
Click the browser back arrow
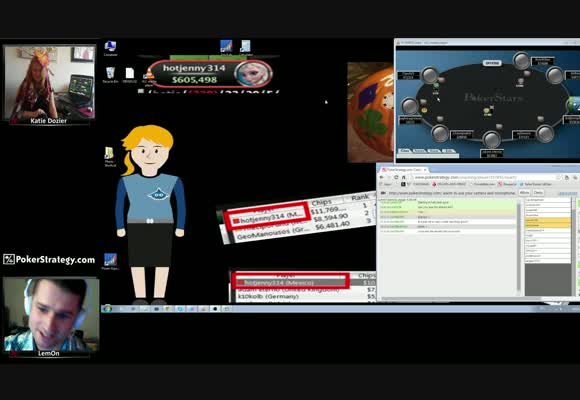coord(382,177)
